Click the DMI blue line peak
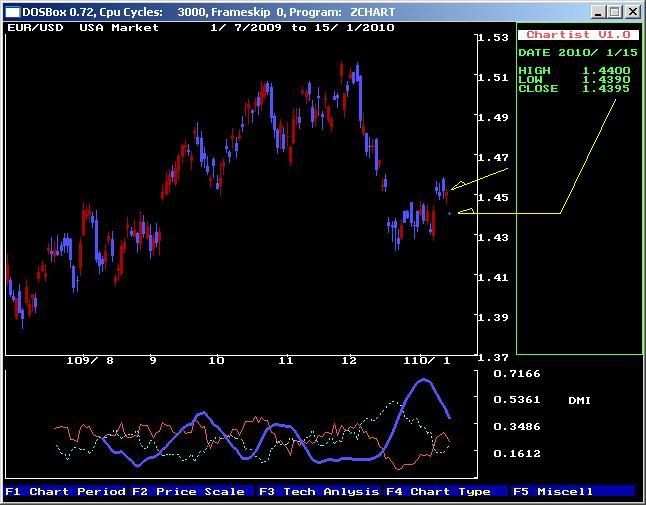The image size is (646, 505). pyautogui.click(x=424, y=381)
